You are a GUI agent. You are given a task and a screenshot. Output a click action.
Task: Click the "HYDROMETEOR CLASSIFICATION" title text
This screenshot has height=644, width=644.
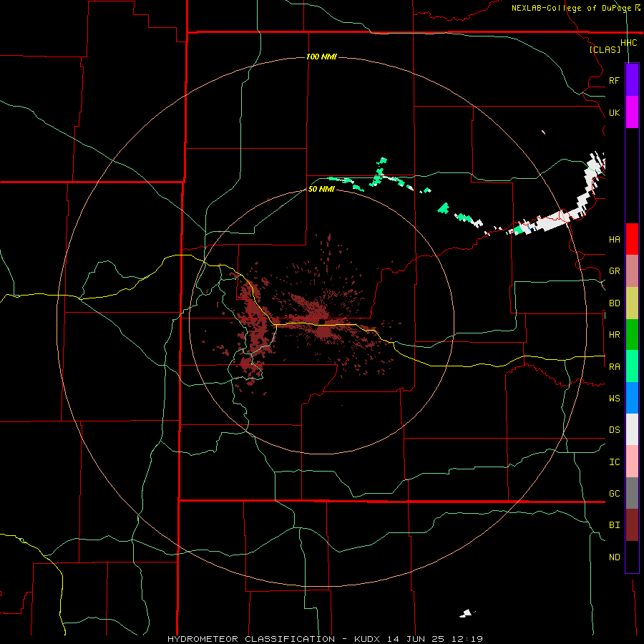click(x=251, y=639)
